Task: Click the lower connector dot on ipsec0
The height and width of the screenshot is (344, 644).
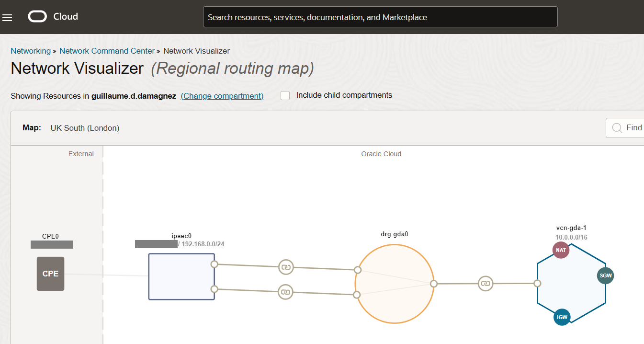Action: point(215,289)
